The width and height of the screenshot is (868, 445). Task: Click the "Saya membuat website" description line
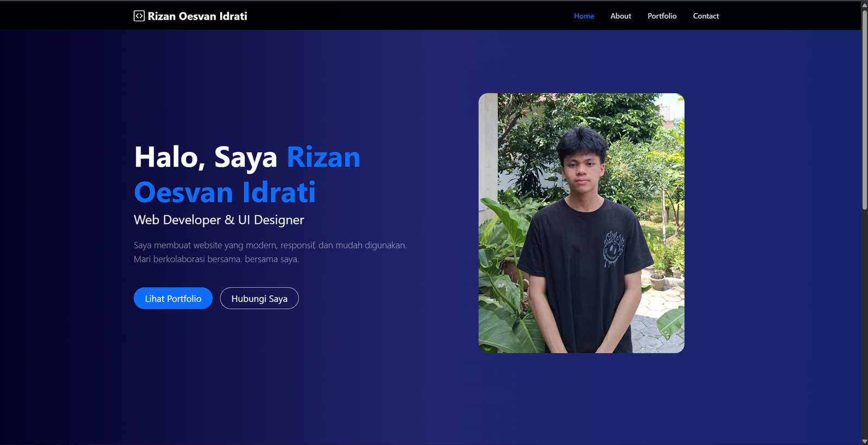pos(270,245)
